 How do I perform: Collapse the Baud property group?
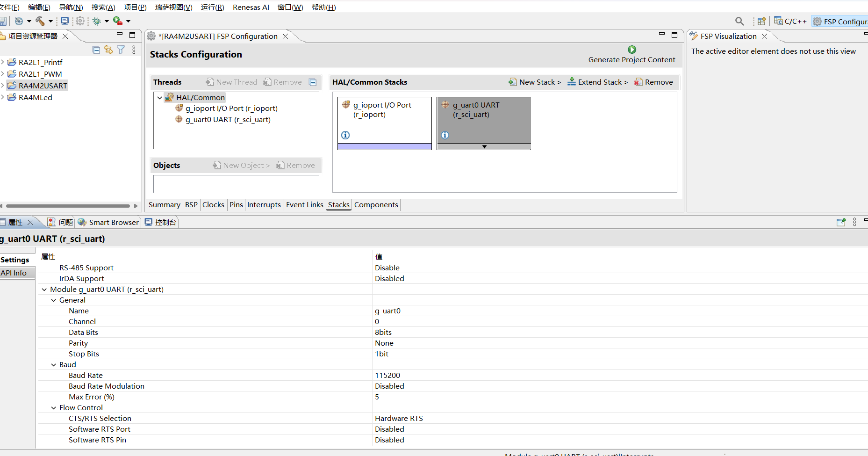click(54, 365)
